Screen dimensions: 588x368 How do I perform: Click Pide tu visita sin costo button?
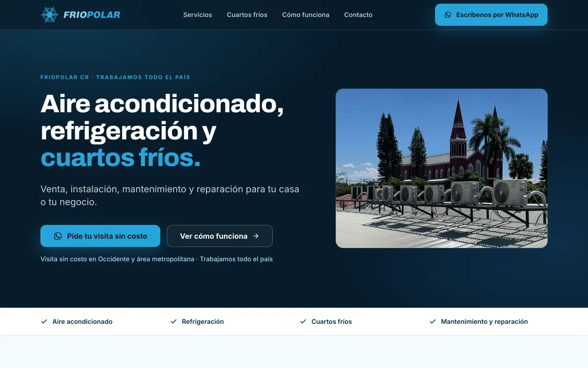coord(100,236)
